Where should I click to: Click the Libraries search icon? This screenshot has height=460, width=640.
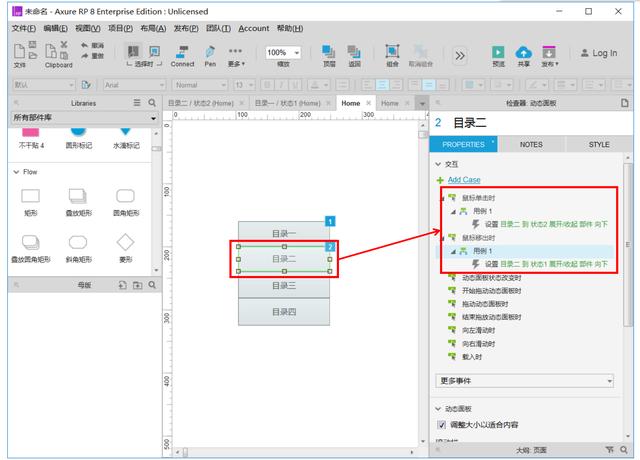click(x=152, y=103)
